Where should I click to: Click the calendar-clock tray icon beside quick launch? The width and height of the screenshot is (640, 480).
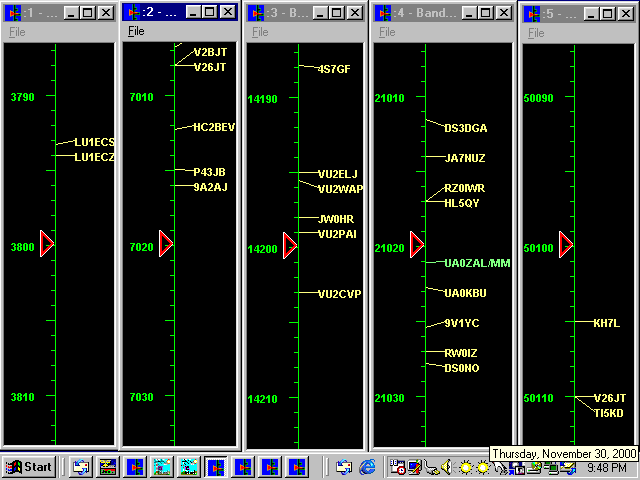(x=397, y=467)
